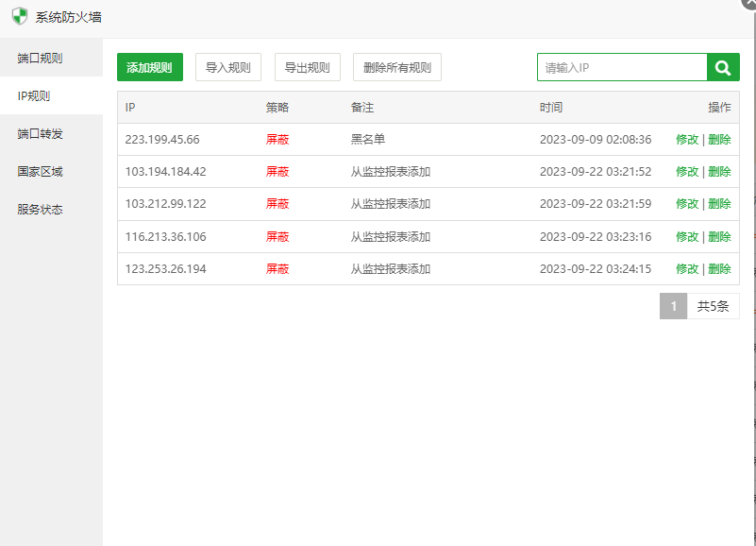
Task: Click the 时间 column header
Action: click(x=551, y=107)
